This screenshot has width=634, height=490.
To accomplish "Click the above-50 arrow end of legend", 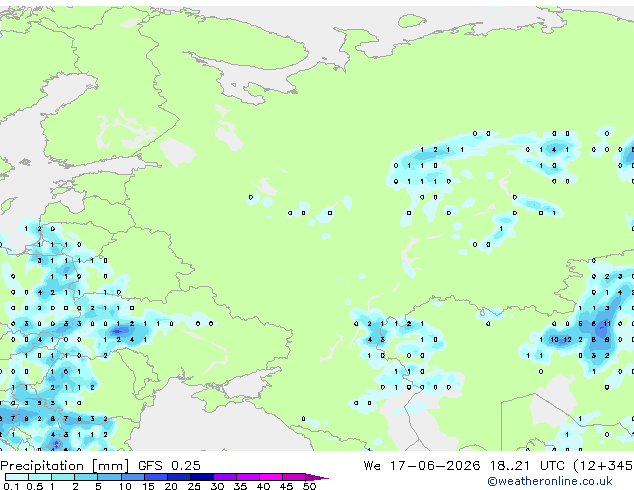I will pos(317,477).
